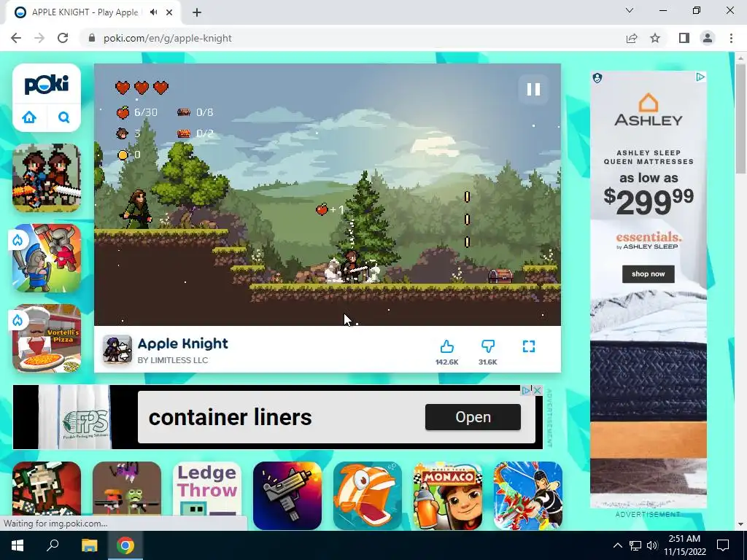Enter fullscreen mode for the game
747x560 pixels.
[529, 346]
